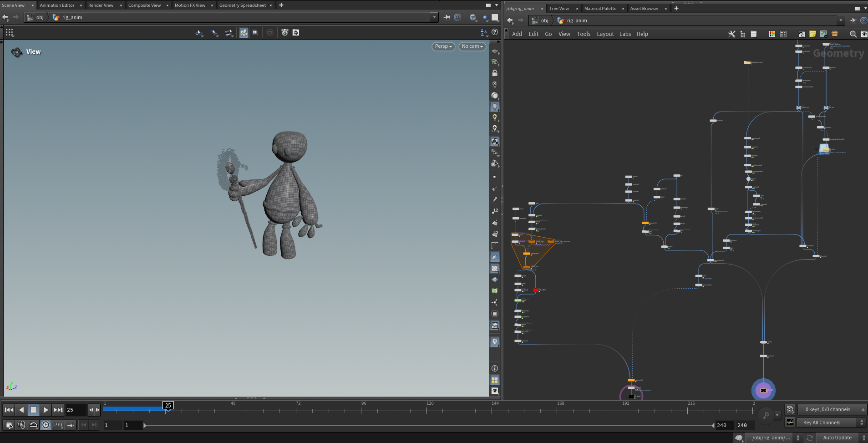Switch to Animation Editor tab
The width and height of the screenshot is (868, 443).
(x=57, y=5)
